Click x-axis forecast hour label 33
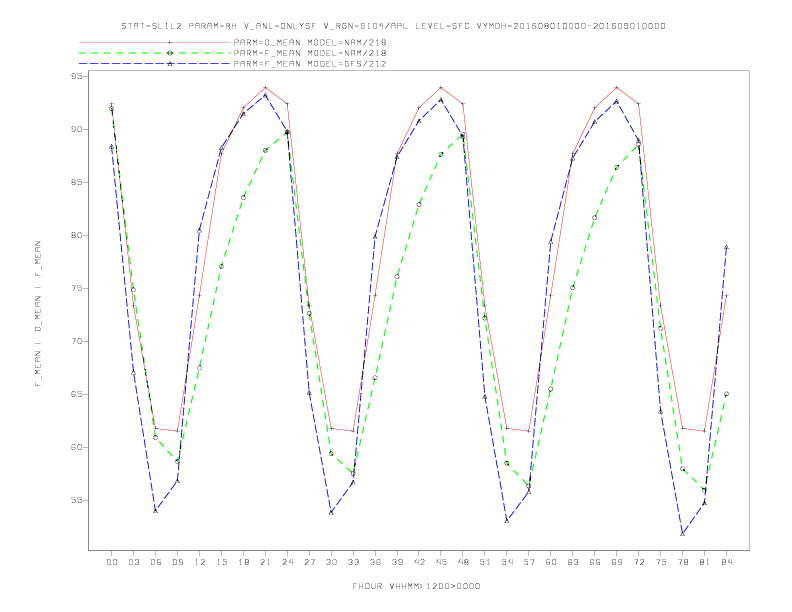This screenshot has height=612, width=792. point(353,562)
